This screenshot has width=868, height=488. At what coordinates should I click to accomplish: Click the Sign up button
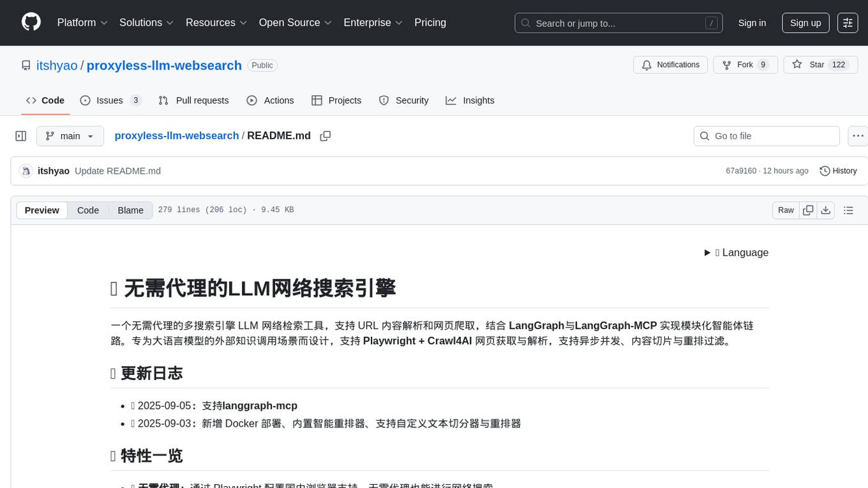click(x=805, y=23)
